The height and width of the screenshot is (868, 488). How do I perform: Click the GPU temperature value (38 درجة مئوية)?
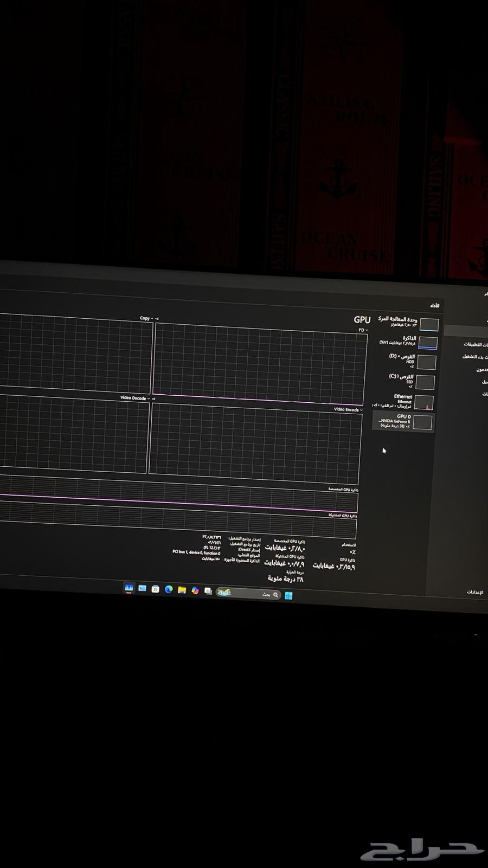285,579
